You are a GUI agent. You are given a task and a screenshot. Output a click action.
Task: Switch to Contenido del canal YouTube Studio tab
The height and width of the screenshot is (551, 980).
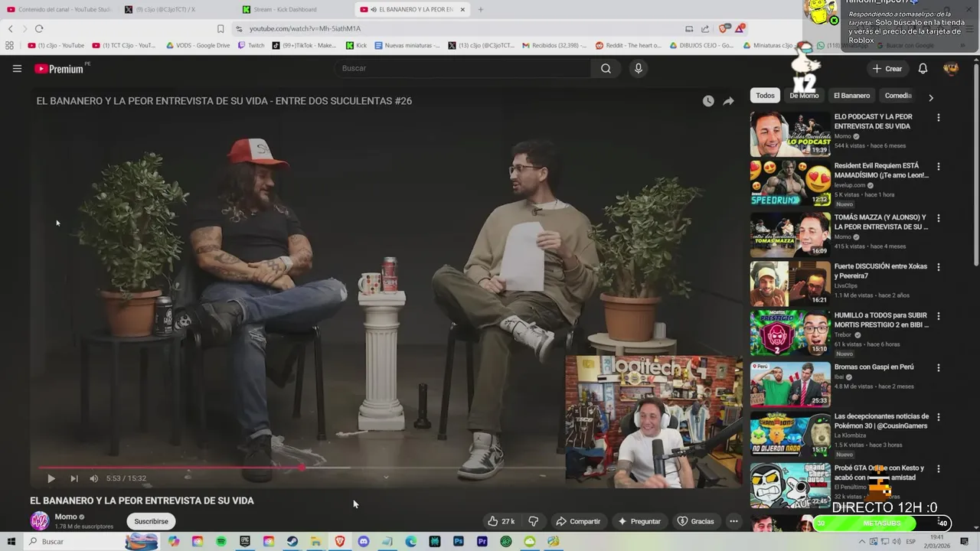pyautogui.click(x=60, y=9)
